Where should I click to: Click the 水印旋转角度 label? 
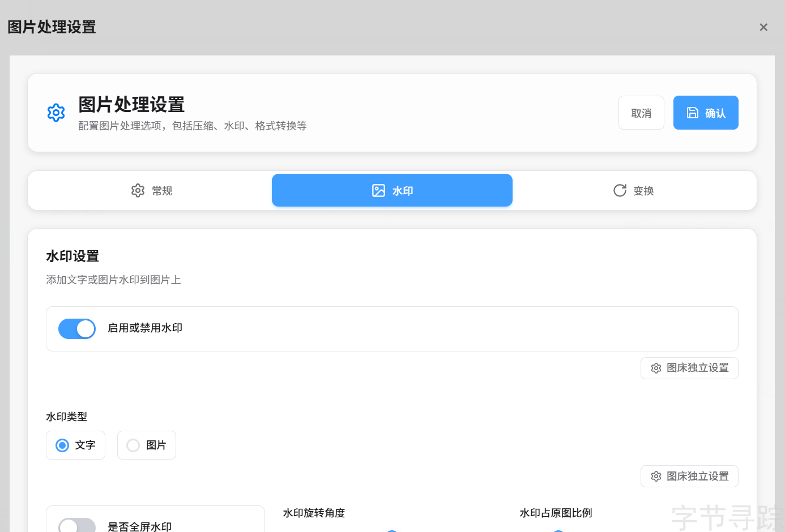pyautogui.click(x=314, y=513)
